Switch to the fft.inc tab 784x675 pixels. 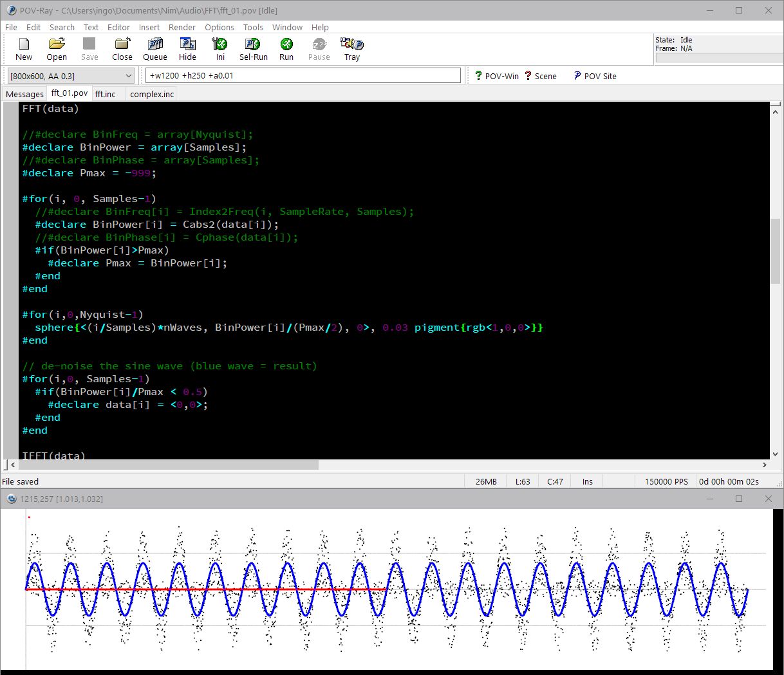(x=106, y=94)
